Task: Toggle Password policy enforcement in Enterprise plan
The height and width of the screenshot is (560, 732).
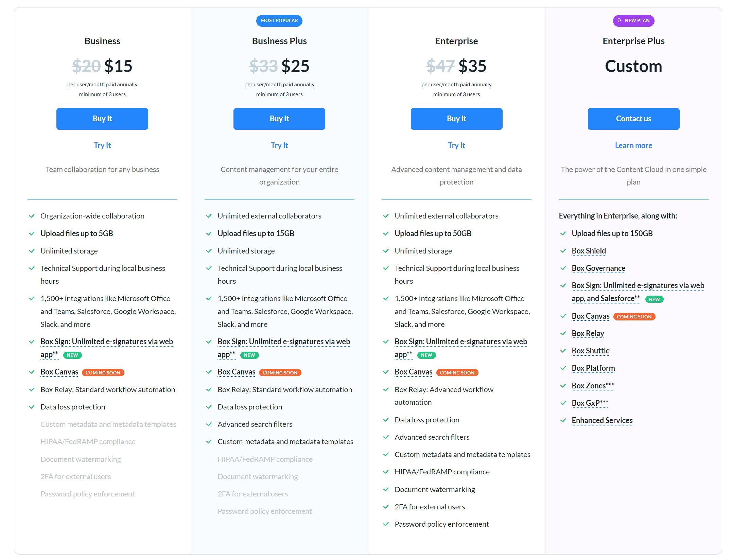Action: tap(442, 524)
